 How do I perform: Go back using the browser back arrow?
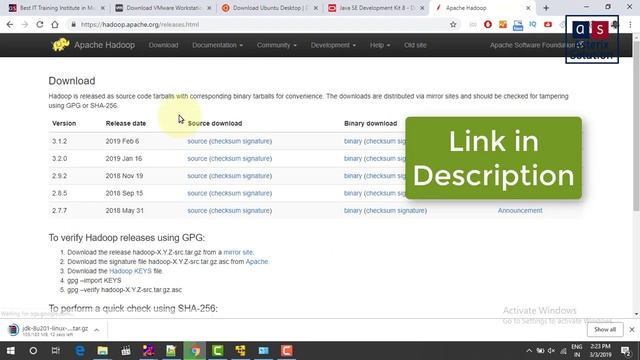pyautogui.click(x=10, y=24)
